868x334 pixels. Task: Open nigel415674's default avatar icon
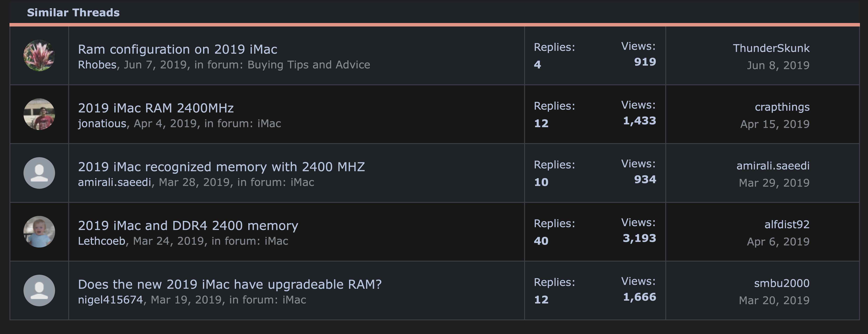click(39, 290)
